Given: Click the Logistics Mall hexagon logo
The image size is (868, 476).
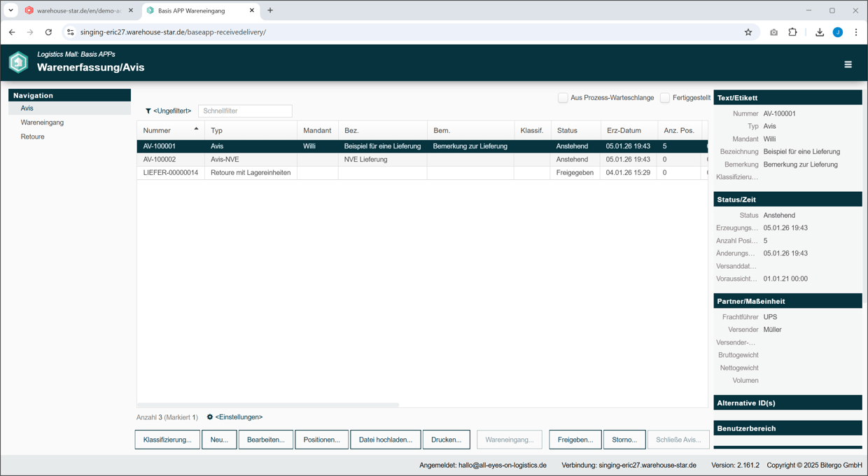Looking at the screenshot, I should coord(19,62).
